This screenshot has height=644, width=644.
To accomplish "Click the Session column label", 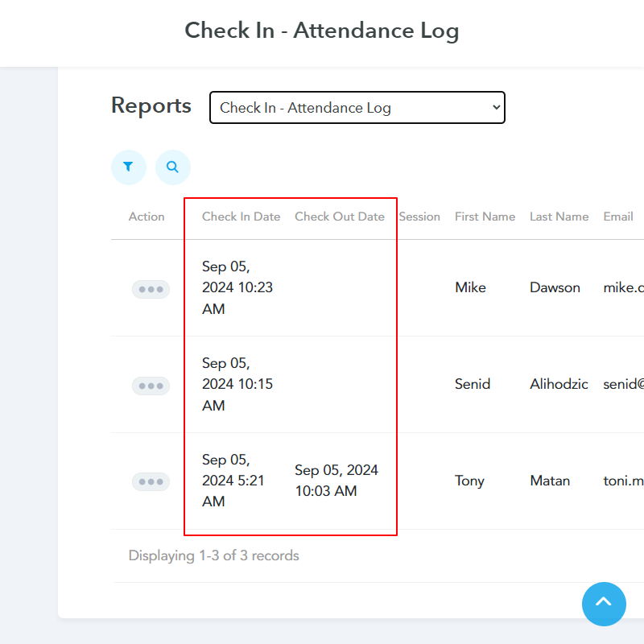I will tap(419, 216).
